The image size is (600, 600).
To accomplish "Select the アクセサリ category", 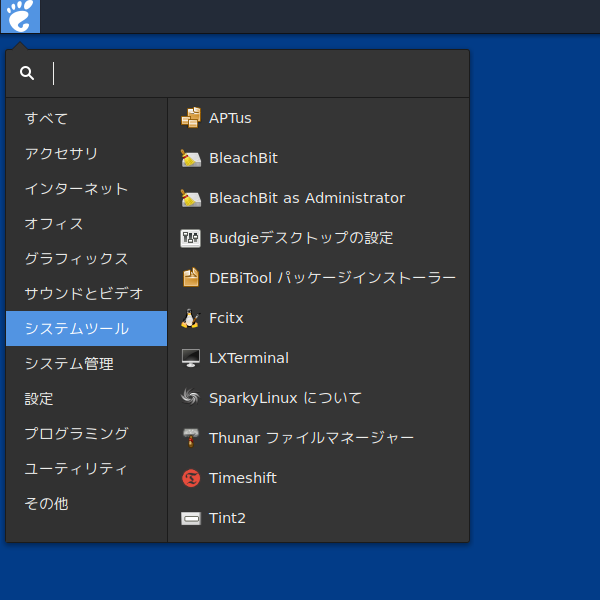I will [86, 153].
